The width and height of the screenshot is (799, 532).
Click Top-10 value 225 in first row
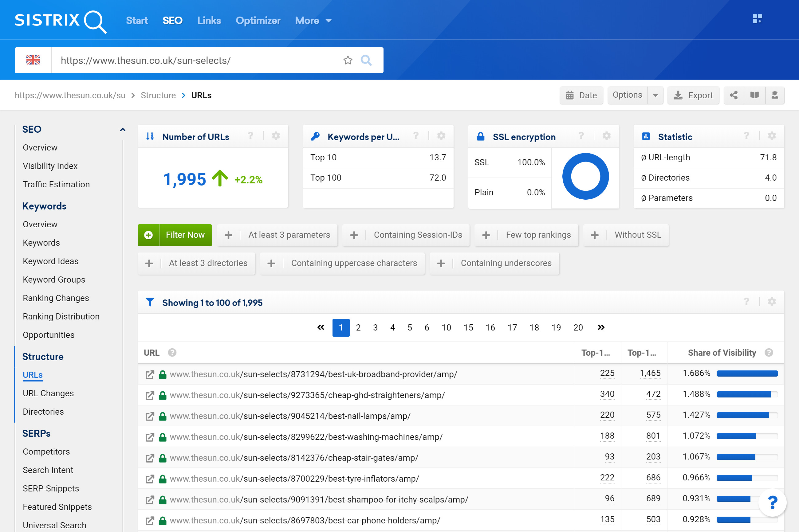point(607,374)
